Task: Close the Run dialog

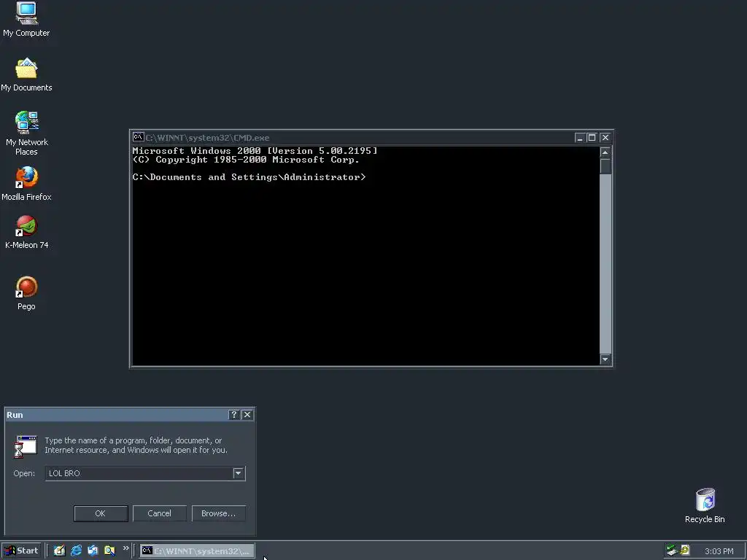Action: [247, 415]
